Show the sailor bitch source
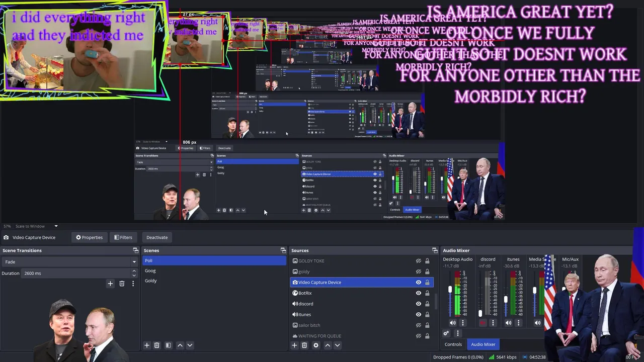The height and width of the screenshot is (362, 644). coord(418,325)
